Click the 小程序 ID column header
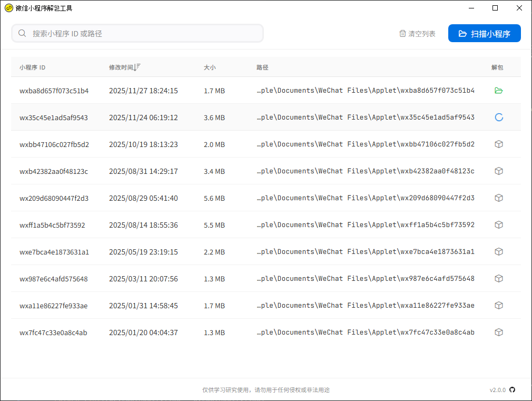Viewport: 532px width, 401px height. 33,67
